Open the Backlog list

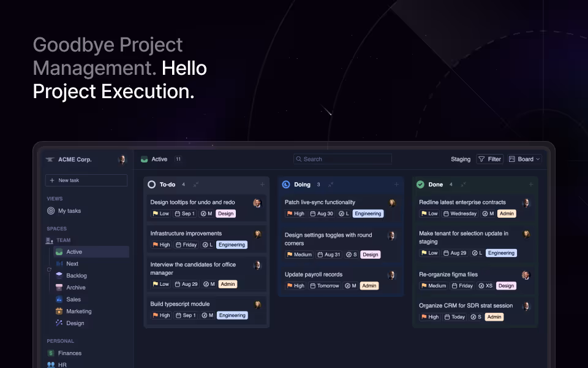point(71,275)
